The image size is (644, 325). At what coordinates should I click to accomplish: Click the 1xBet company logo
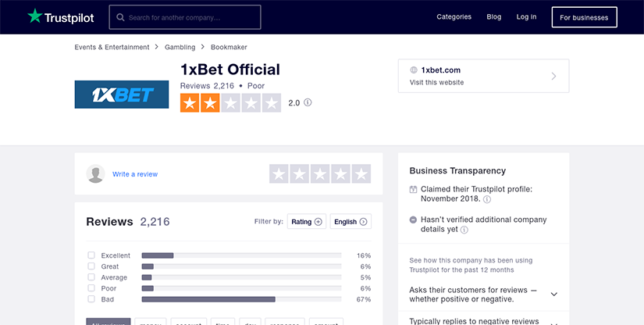[122, 95]
